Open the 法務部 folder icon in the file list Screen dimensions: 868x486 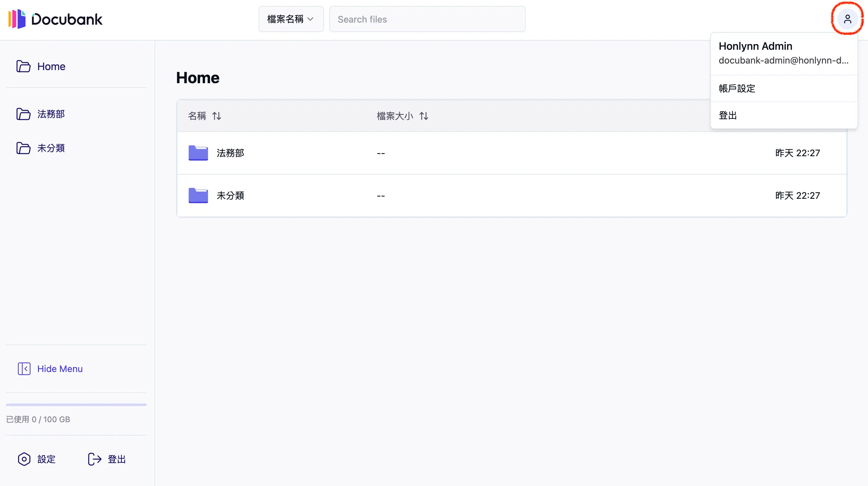click(198, 153)
